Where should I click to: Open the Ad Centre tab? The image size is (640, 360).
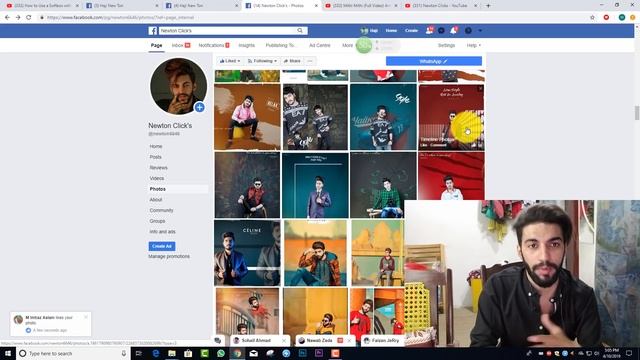point(320,45)
